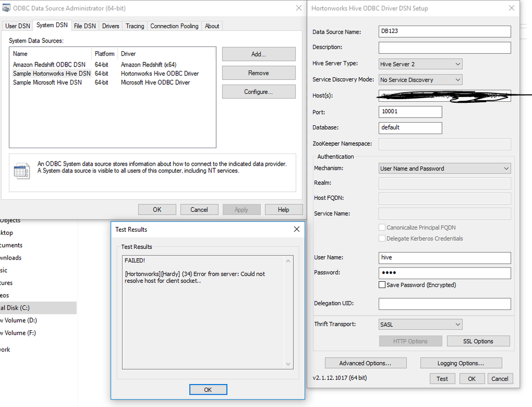Open the Tracing tab

tap(135, 26)
